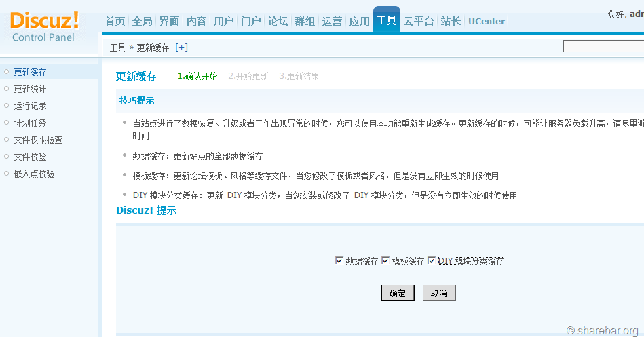Viewport: 644px width, 337px height.
Task: Open the 站长 top tab
Action: pyautogui.click(x=451, y=21)
